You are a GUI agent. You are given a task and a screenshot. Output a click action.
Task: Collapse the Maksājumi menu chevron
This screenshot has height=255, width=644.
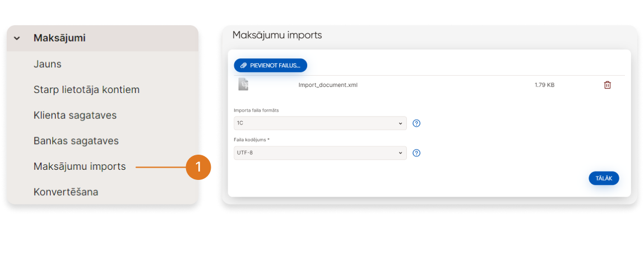point(17,39)
